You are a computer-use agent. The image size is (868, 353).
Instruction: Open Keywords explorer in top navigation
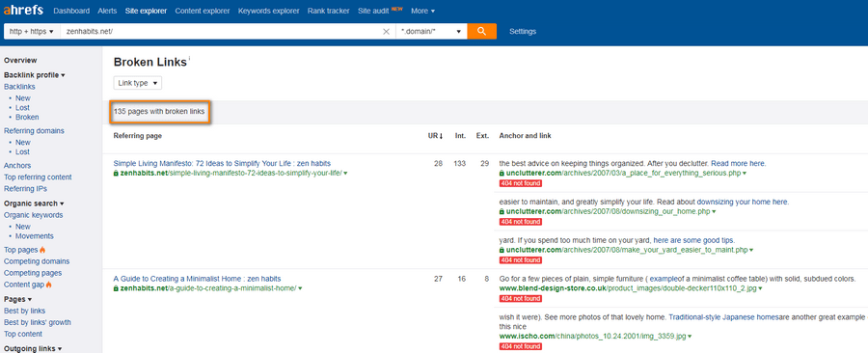[268, 11]
